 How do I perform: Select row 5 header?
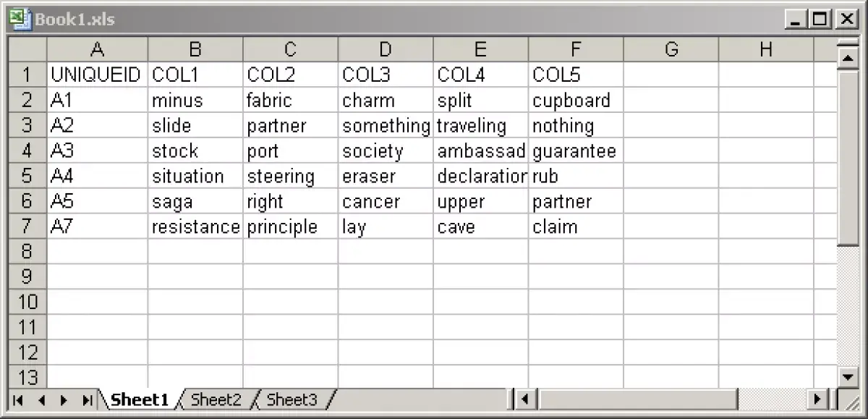[x=27, y=176]
